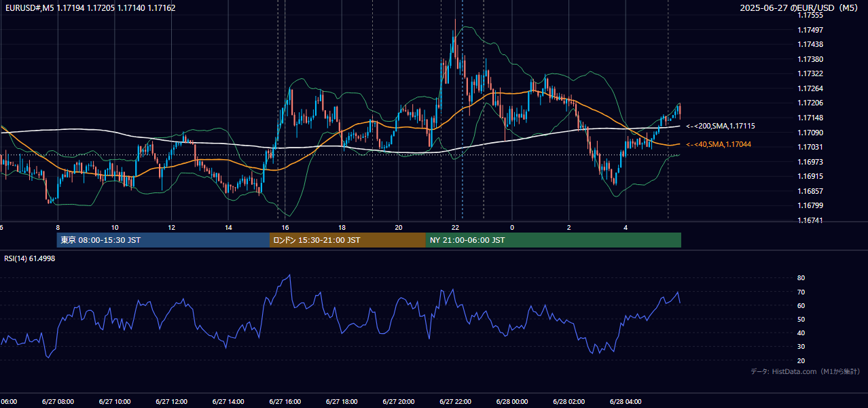
Task: Click bottom date label 6/27 22:00
Action: coord(456,401)
